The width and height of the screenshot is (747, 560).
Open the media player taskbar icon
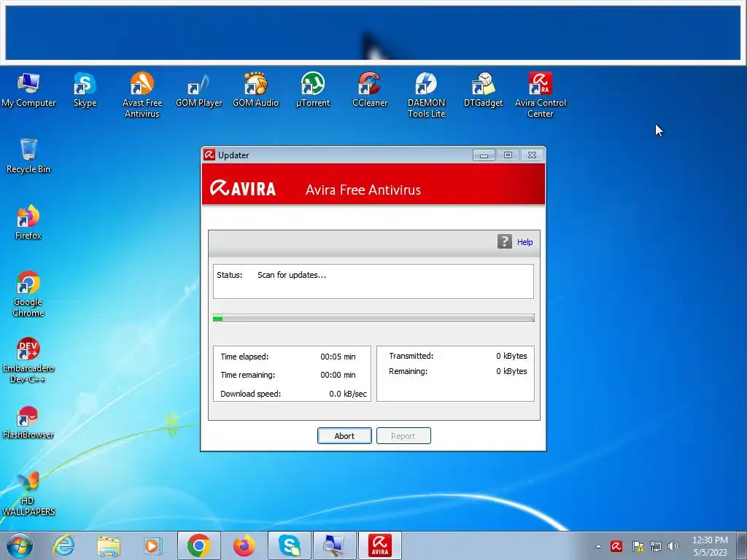point(152,545)
